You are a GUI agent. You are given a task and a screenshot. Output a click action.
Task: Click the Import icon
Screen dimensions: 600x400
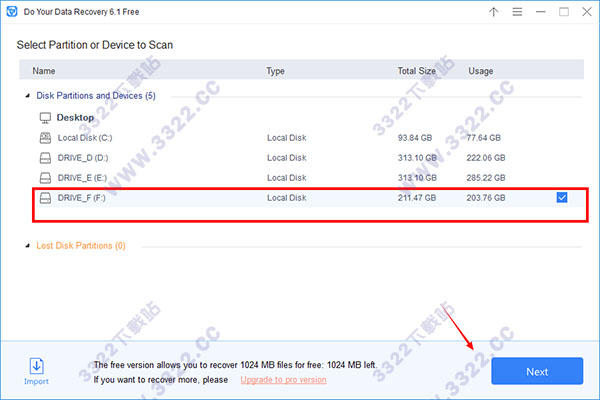[x=37, y=366]
